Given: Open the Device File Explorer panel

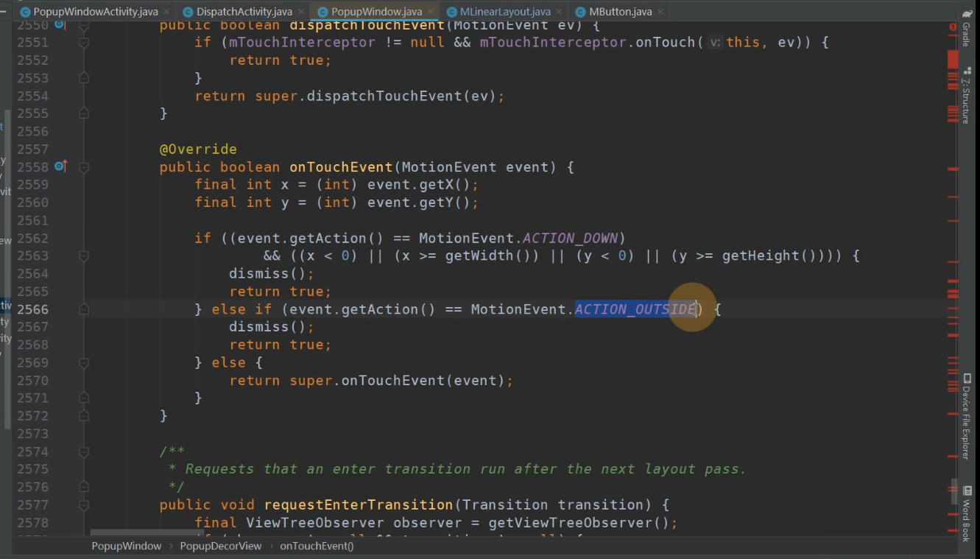Looking at the screenshot, I should pos(967,416).
